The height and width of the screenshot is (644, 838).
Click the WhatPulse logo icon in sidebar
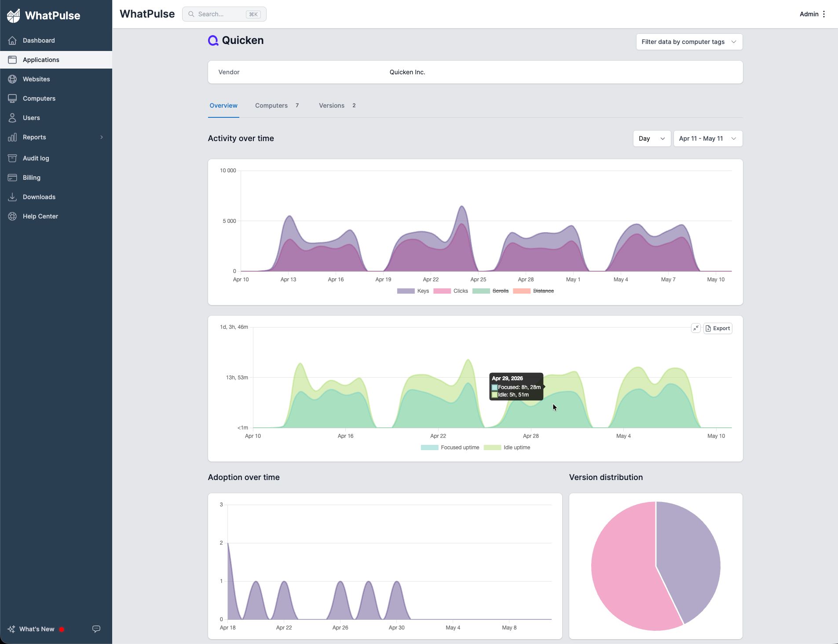point(14,15)
